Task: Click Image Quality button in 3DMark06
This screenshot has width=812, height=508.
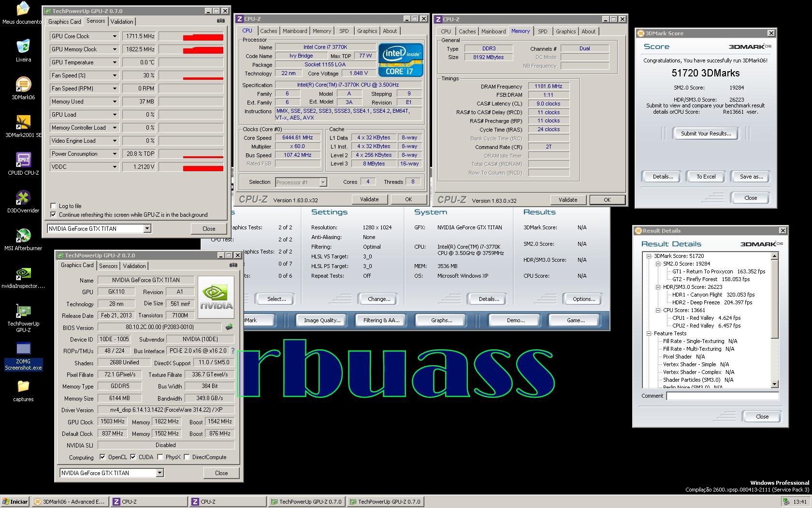Action: pyautogui.click(x=322, y=320)
